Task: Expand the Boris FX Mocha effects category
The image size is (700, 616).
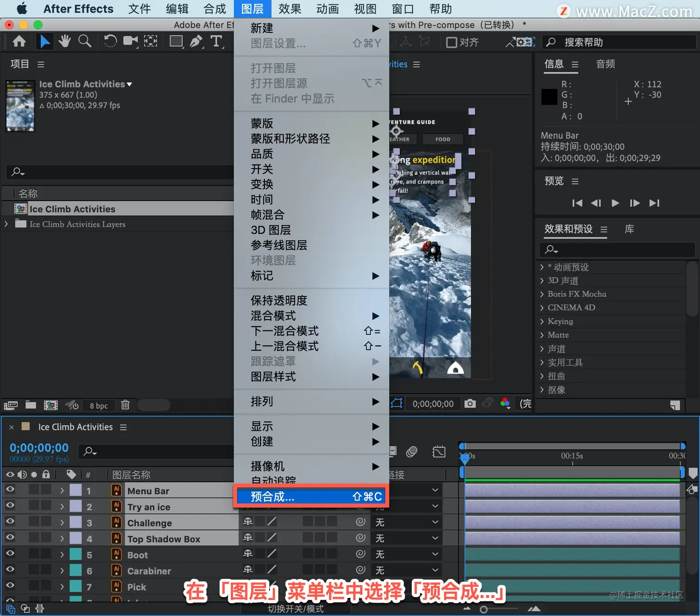Action: coord(542,294)
